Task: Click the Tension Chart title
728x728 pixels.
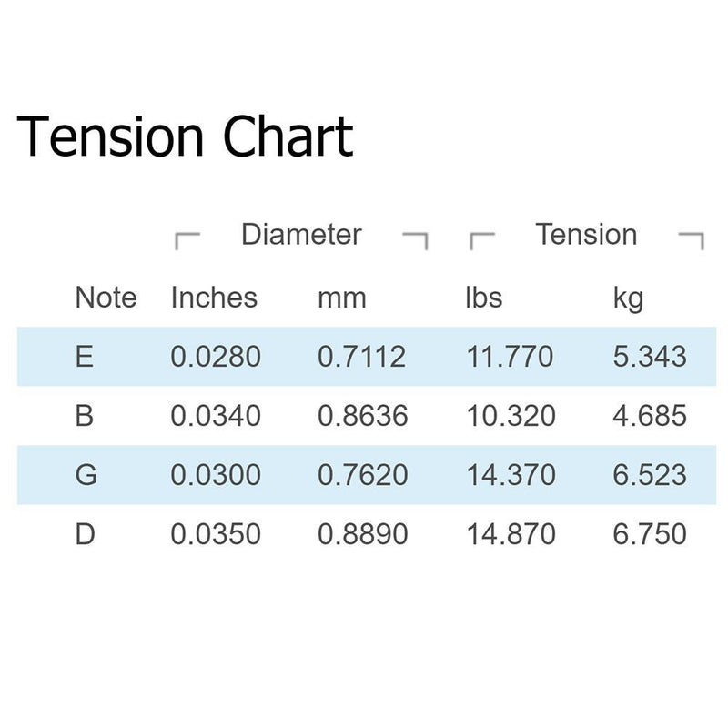Action: coord(185,137)
